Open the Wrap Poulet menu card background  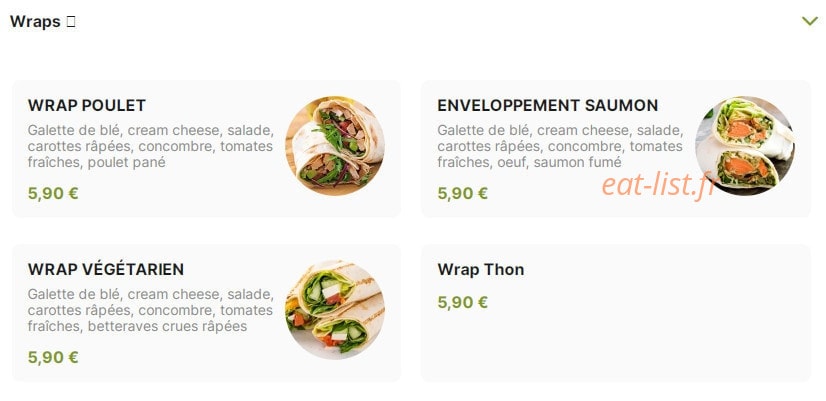(x=206, y=149)
